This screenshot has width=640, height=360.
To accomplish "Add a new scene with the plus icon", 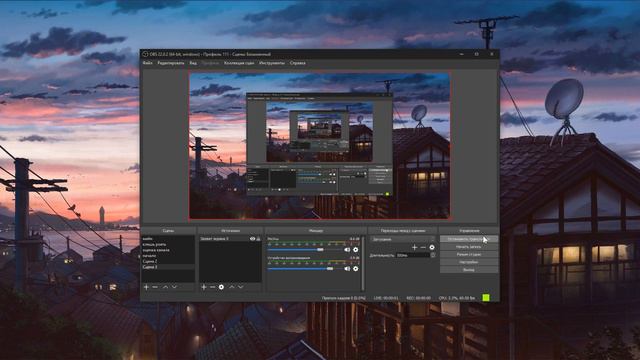I will [x=146, y=287].
